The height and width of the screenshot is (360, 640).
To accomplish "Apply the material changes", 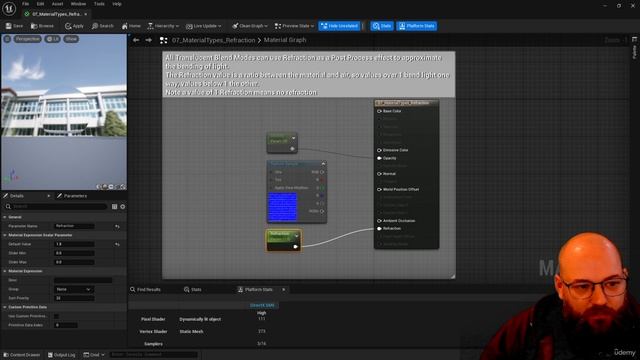I will tap(74, 26).
